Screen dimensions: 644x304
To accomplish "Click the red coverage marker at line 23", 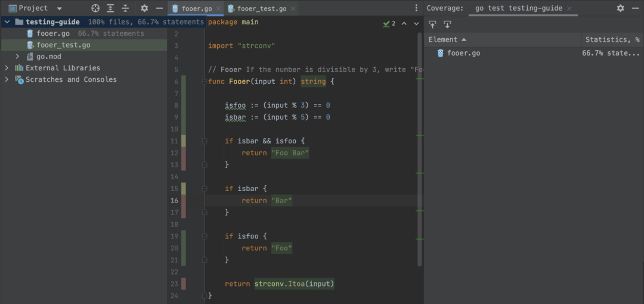I will tap(184, 284).
